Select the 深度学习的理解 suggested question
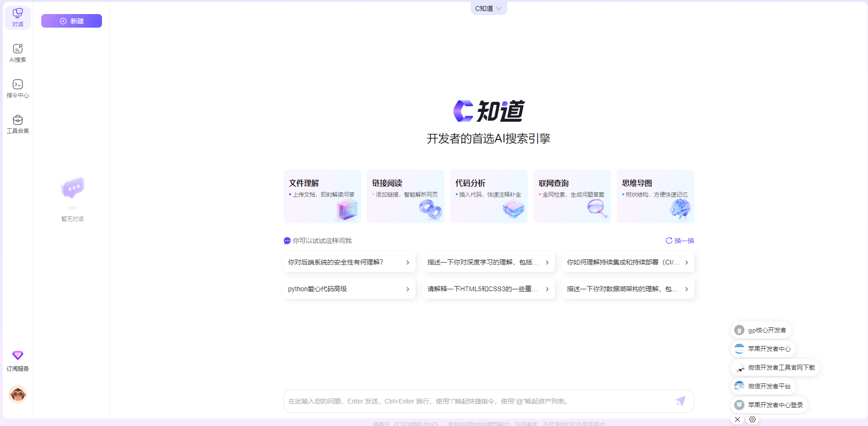The height and width of the screenshot is (426, 868). (x=489, y=262)
